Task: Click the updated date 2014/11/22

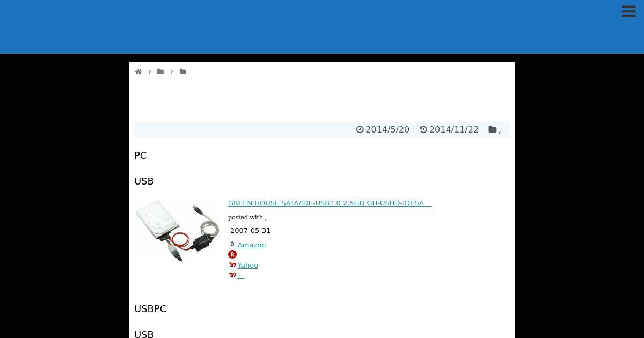Action: (454, 129)
